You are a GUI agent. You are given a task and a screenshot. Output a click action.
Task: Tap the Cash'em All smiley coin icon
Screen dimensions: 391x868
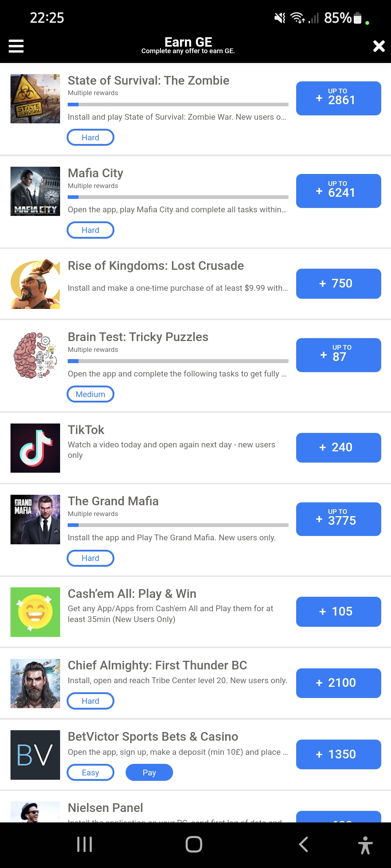pyautogui.click(x=35, y=612)
